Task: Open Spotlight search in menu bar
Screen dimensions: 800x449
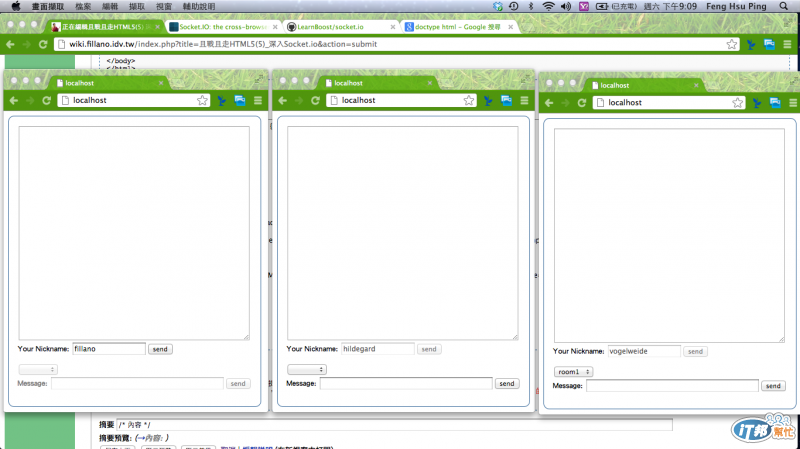Action: coord(784,6)
